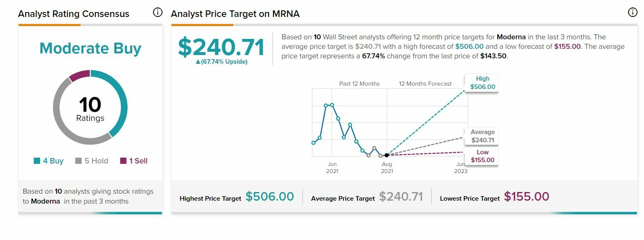Click the Moderna name in price target description
Screen dimensions: 644x240
pyautogui.click(x=511, y=37)
